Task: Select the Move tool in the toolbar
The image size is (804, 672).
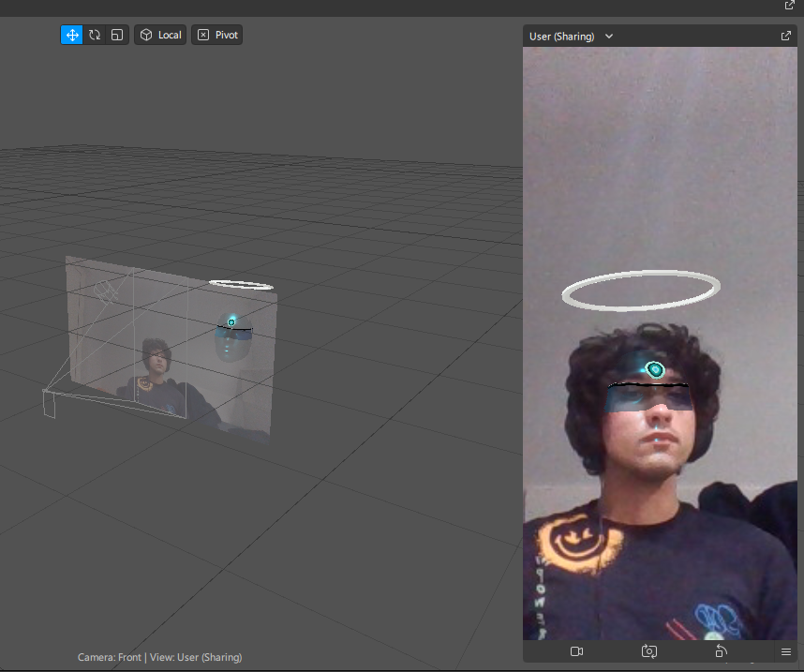Action: [x=72, y=35]
